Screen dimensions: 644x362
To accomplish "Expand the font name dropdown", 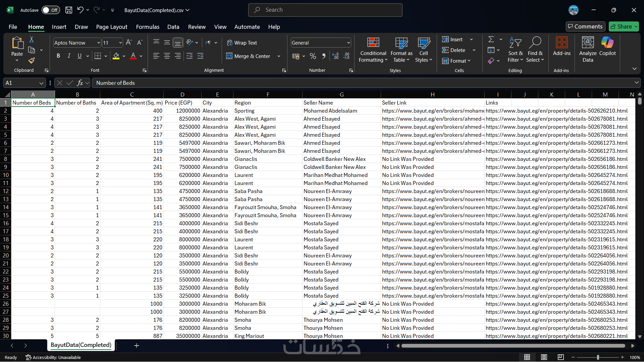I will point(99,43).
